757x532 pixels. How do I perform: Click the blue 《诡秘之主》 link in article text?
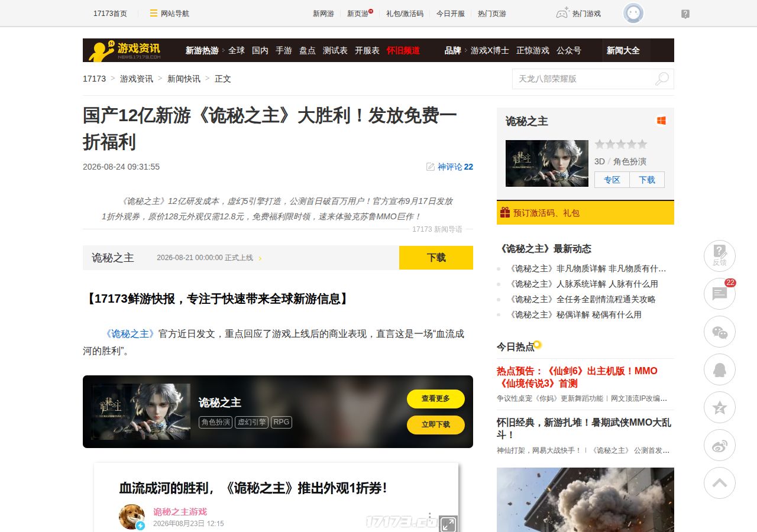tap(130, 333)
